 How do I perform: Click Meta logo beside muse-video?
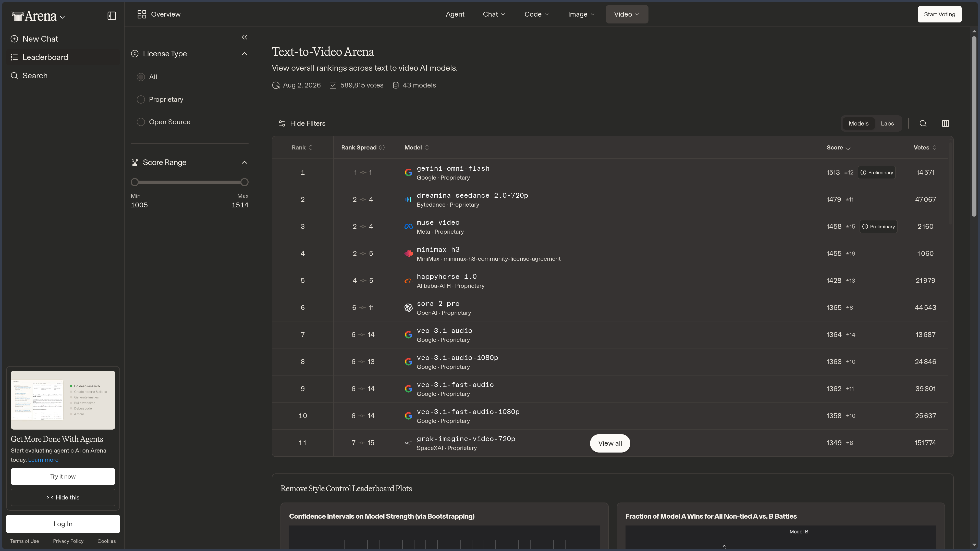408,226
